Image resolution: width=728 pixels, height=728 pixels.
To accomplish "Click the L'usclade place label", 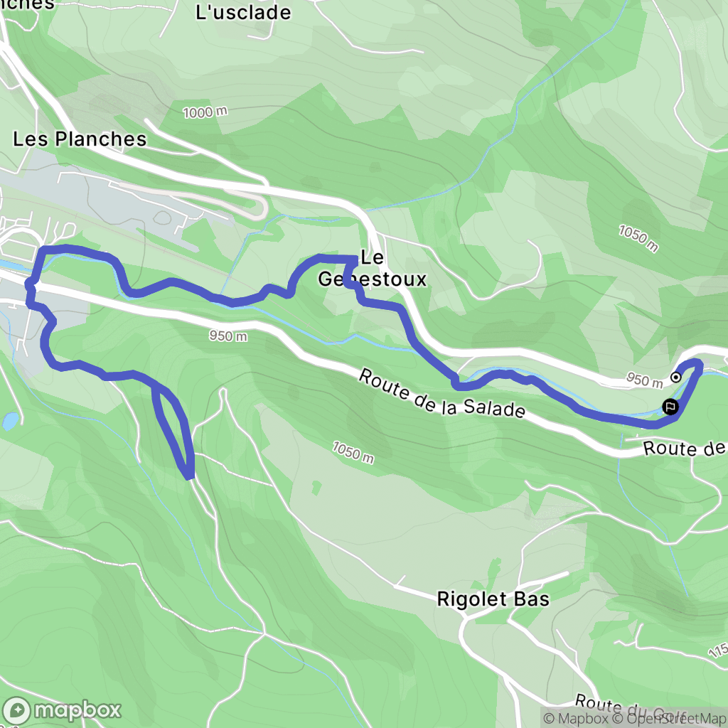I will (243, 12).
